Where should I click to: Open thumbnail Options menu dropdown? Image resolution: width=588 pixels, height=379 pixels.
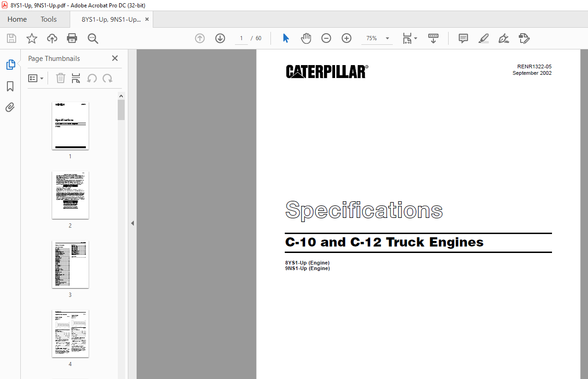point(36,78)
